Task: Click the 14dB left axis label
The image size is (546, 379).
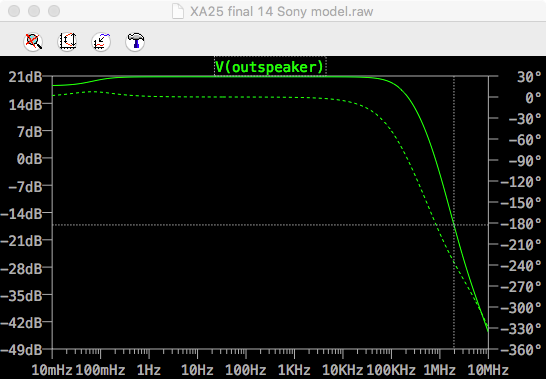Action: 25,104
